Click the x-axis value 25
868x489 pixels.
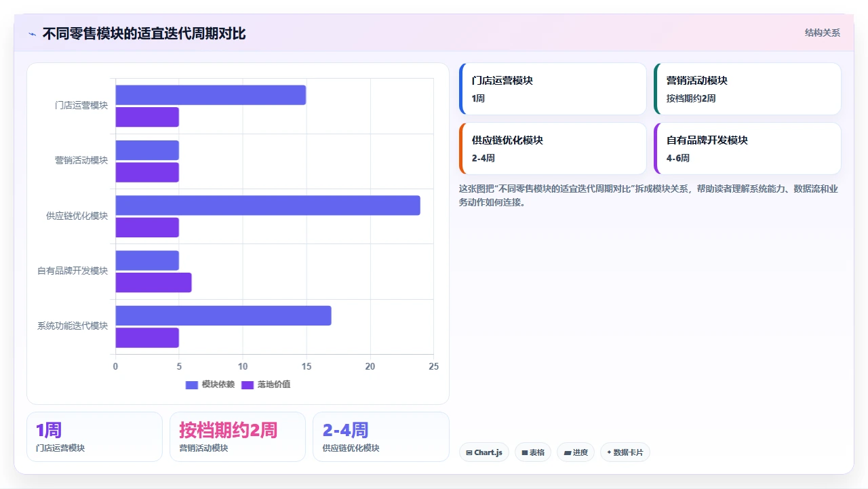[x=434, y=367]
